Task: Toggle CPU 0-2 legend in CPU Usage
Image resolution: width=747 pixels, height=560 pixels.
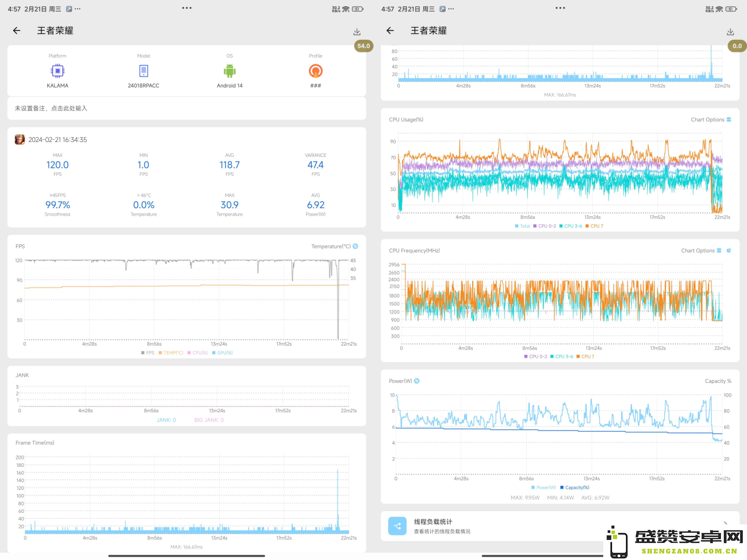Action: pos(545,226)
